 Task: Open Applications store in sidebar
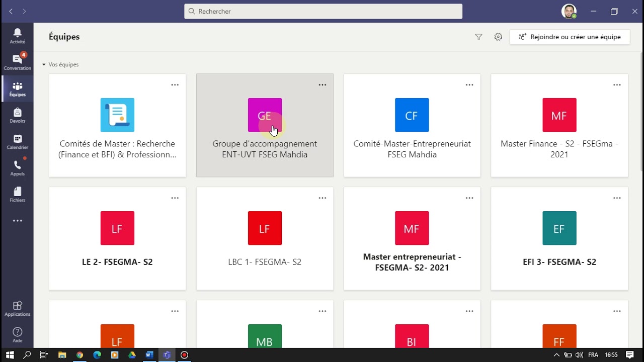point(17,308)
